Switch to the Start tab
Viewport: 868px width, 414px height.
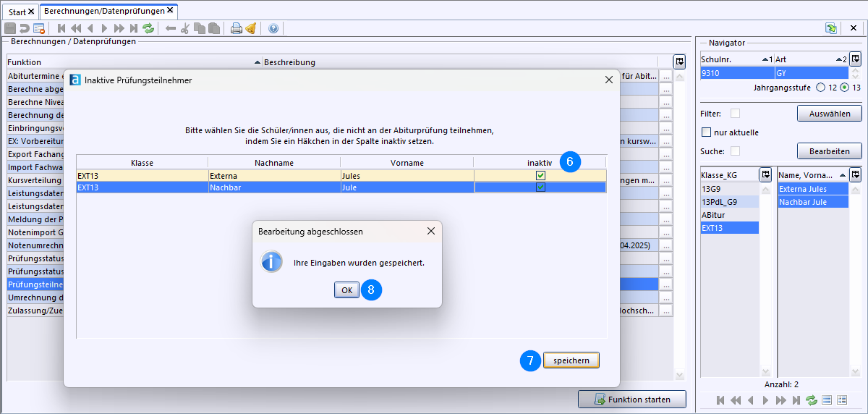17,12
